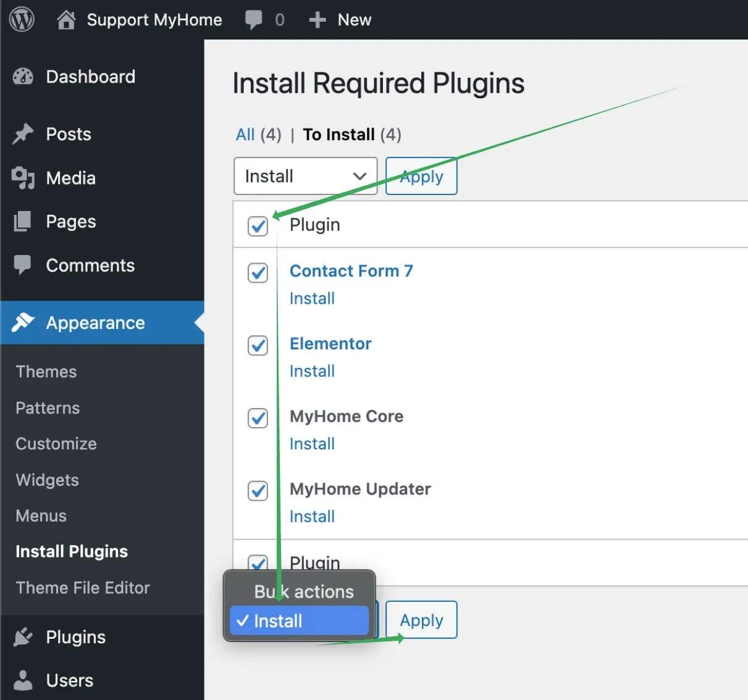
Task: Click Install under MyHome Updater
Action: click(312, 516)
